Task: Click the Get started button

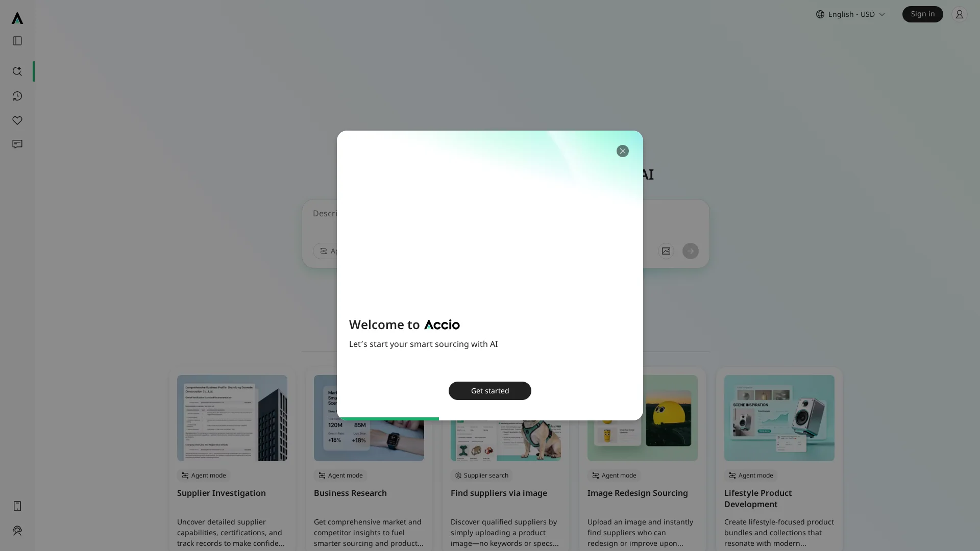Action: 489,391
